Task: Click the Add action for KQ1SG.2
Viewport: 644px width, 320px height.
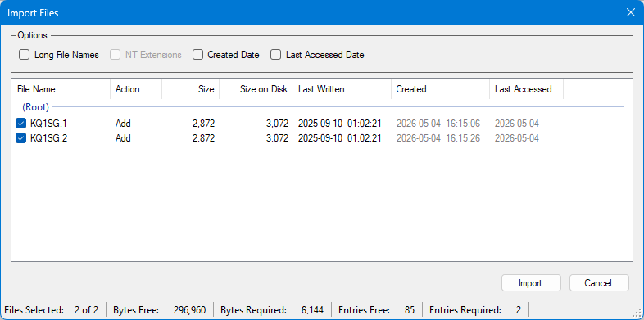Action: pos(123,138)
